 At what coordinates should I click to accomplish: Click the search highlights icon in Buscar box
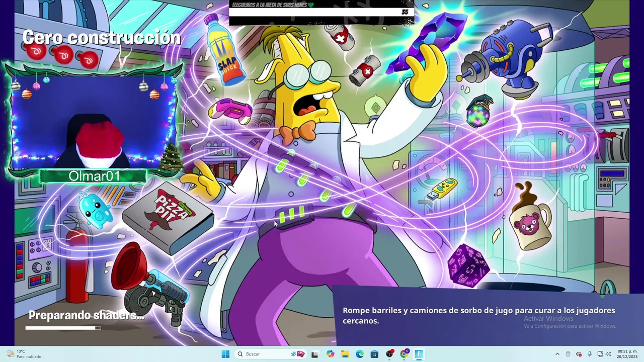tap(298, 354)
